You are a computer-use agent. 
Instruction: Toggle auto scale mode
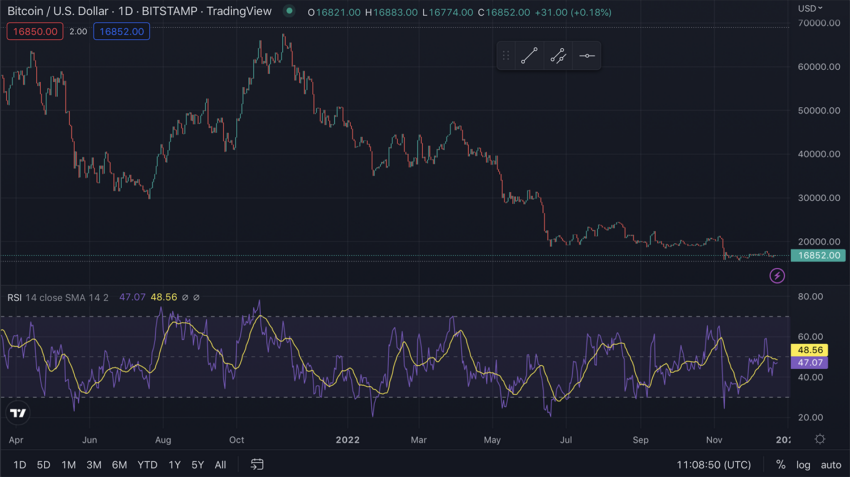click(x=831, y=465)
